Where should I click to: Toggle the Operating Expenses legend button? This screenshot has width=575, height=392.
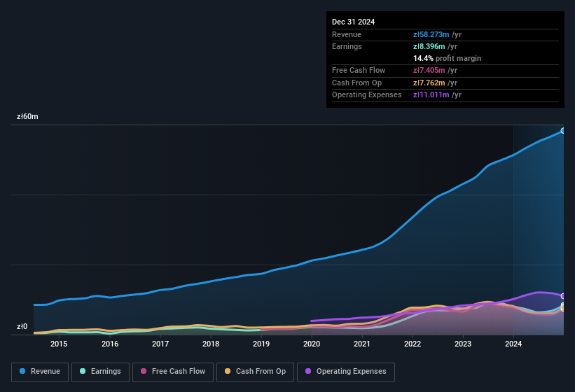(345, 372)
